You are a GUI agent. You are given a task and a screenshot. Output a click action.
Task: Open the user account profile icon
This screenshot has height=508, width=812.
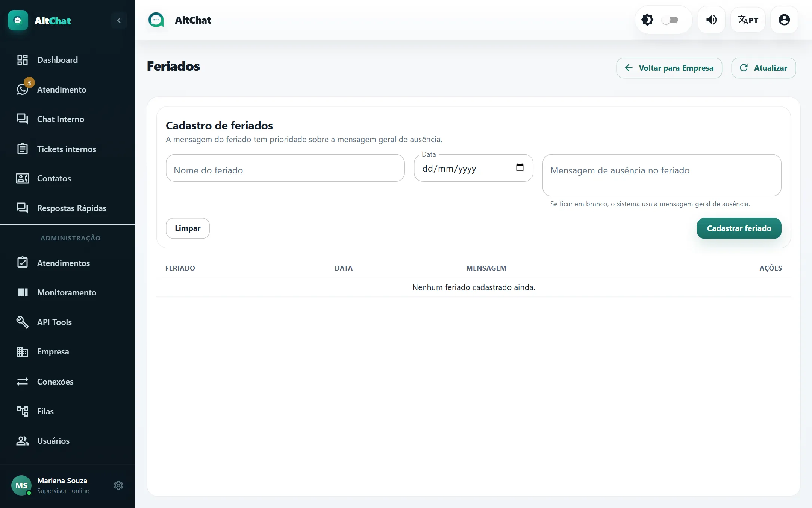(x=784, y=20)
